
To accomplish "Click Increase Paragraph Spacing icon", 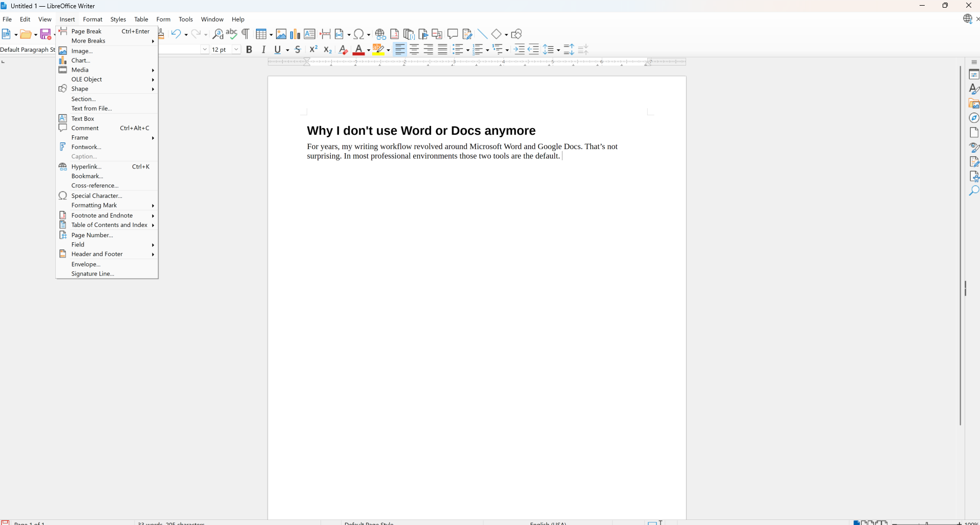I will (569, 50).
